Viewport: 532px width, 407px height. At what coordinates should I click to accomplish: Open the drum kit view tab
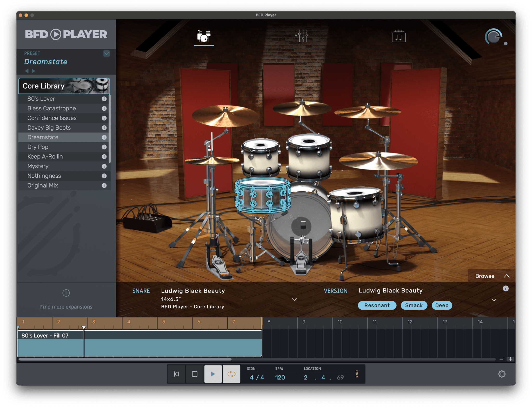click(204, 37)
